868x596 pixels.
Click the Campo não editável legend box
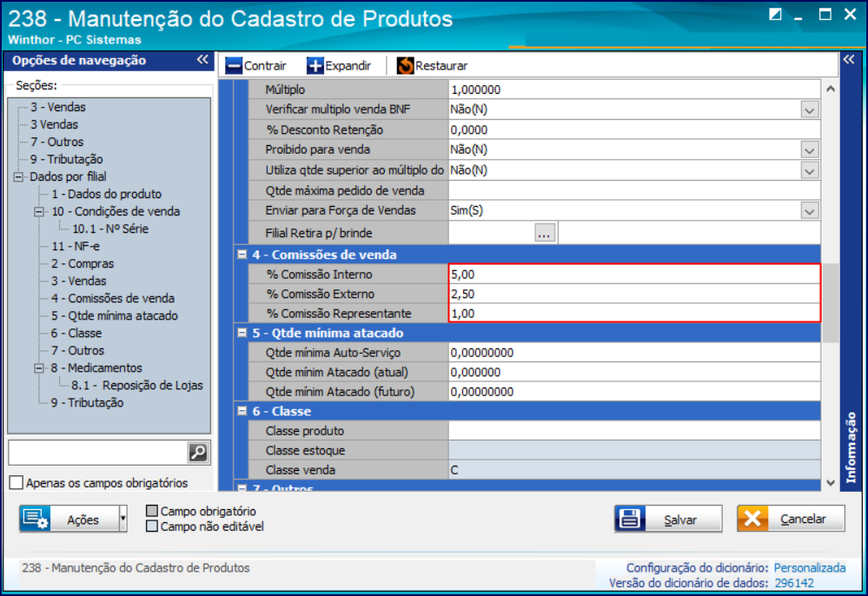tap(152, 526)
